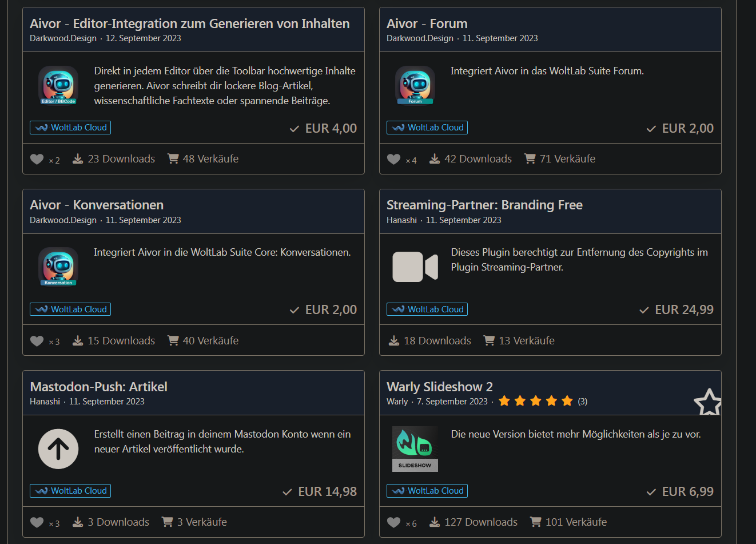Screen dimensions: 756x544
Task: Open the Warly Slideshow logo image
Action: (x=415, y=448)
